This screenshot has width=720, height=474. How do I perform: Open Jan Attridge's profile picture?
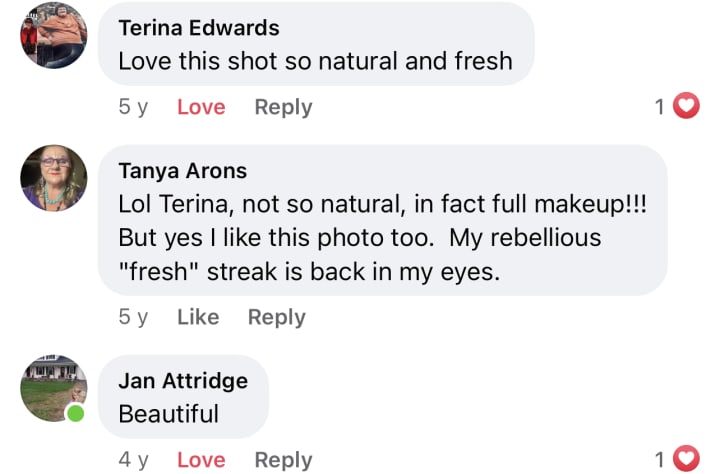54,388
